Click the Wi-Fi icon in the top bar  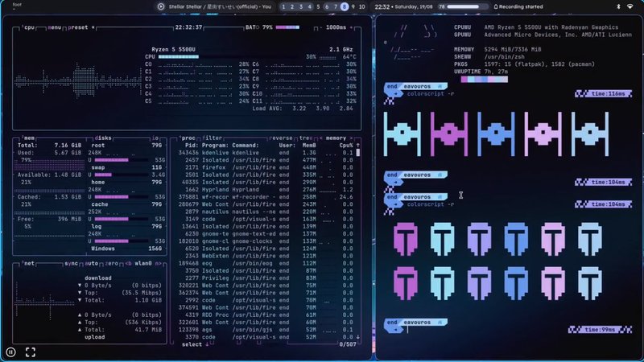[630, 6]
